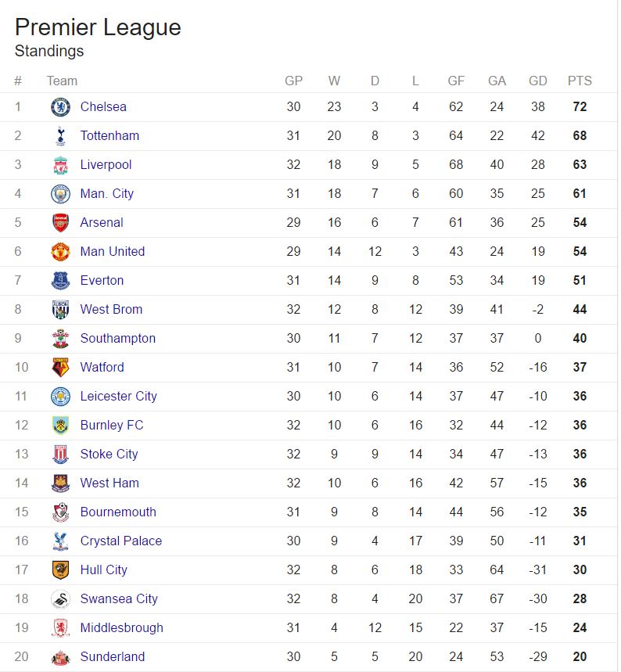This screenshot has height=672, width=621.
Task: Click the GD column header
Action: [538, 81]
